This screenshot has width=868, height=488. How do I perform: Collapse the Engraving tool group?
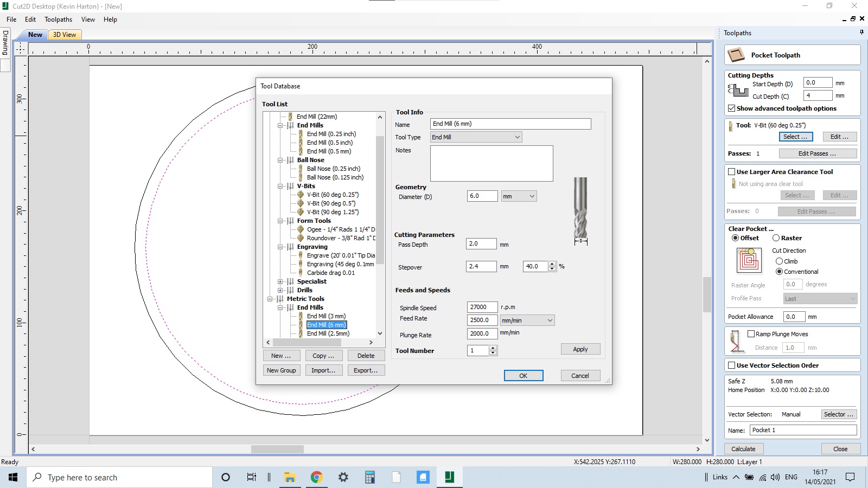click(280, 247)
